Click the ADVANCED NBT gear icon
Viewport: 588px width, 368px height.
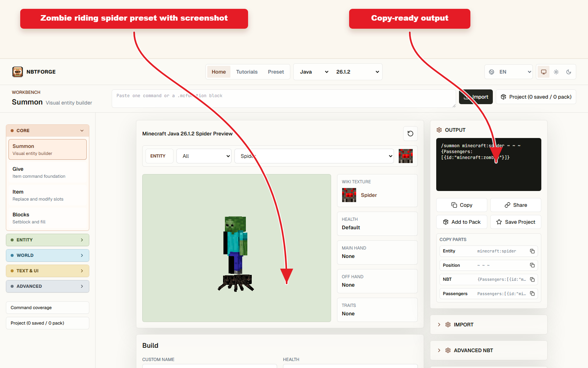click(x=448, y=350)
